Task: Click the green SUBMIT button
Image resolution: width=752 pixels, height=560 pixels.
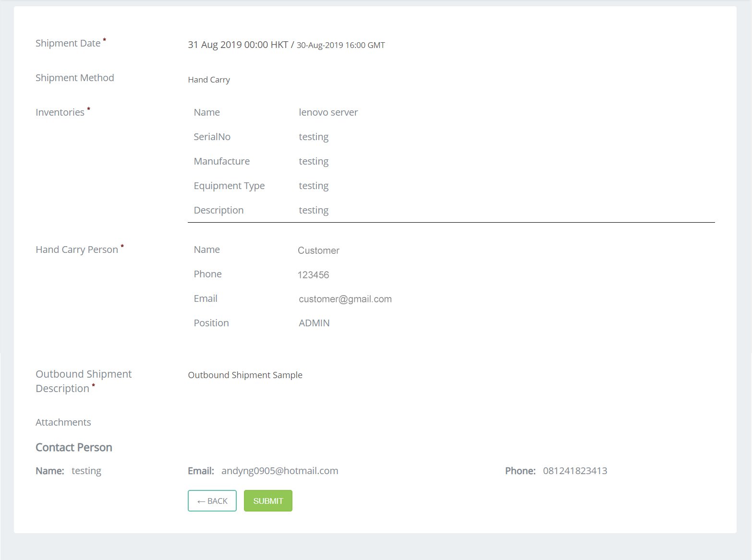Action: coord(268,501)
